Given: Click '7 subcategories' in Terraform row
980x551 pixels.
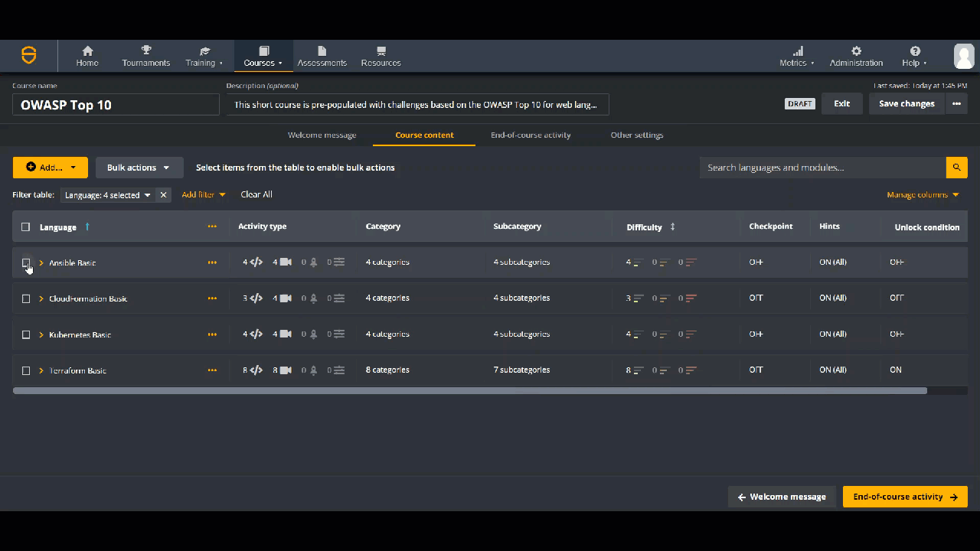Looking at the screenshot, I should (x=521, y=370).
